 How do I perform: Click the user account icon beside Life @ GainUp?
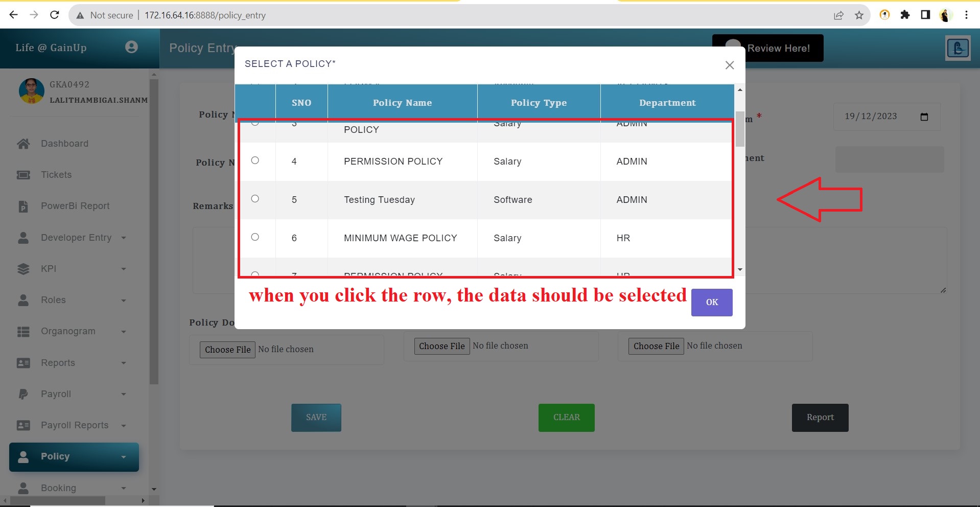click(131, 47)
